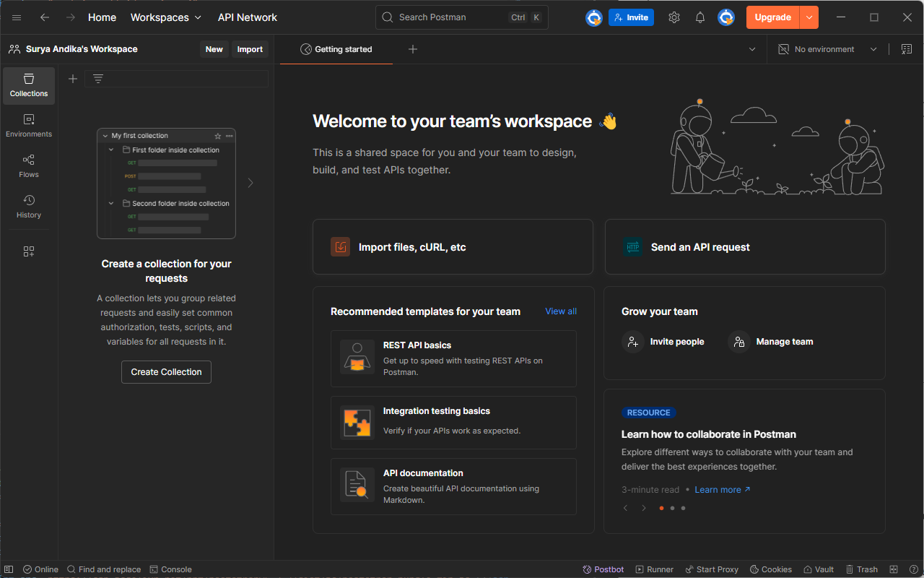Open the No environment selector

point(827,49)
